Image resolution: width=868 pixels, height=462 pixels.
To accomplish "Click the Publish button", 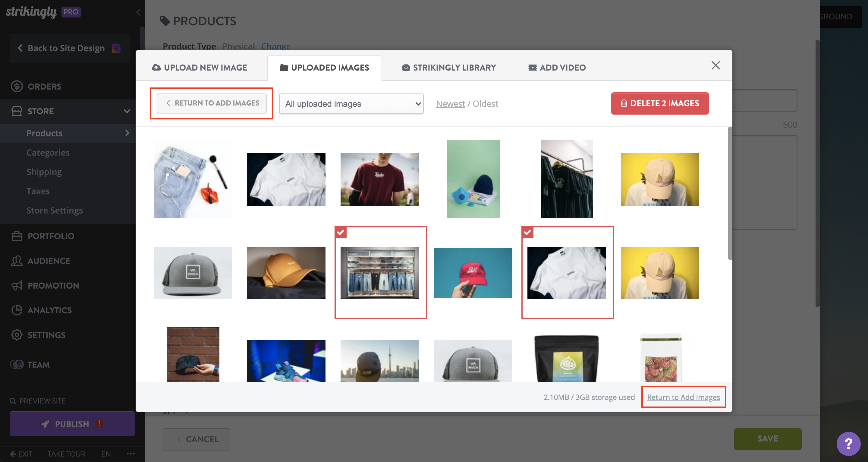I will pyautogui.click(x=72, y=424).
